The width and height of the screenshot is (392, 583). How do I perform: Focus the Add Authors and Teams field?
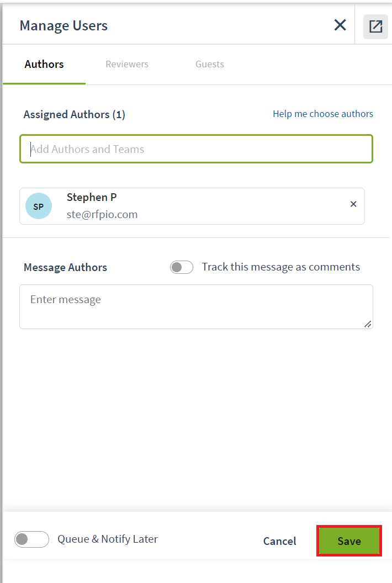point(196,149)
